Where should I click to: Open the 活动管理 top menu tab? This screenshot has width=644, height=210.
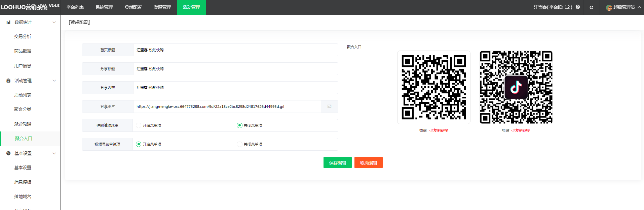point(191,7)
